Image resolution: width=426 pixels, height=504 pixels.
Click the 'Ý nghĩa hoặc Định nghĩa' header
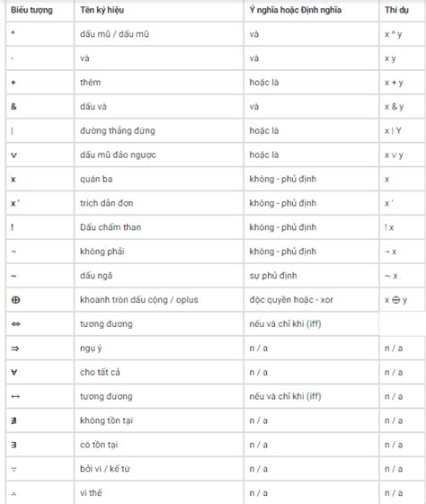coord(296,10)
